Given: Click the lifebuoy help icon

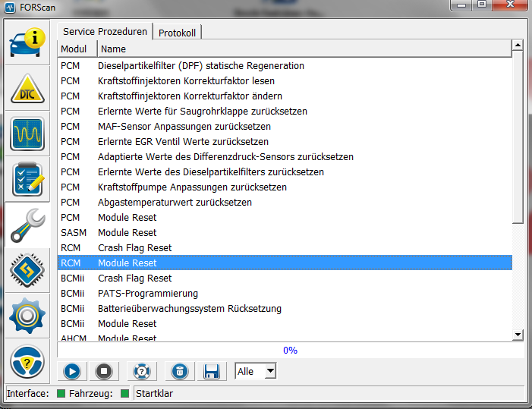Looking at the screenshot, I should point(140,371).
